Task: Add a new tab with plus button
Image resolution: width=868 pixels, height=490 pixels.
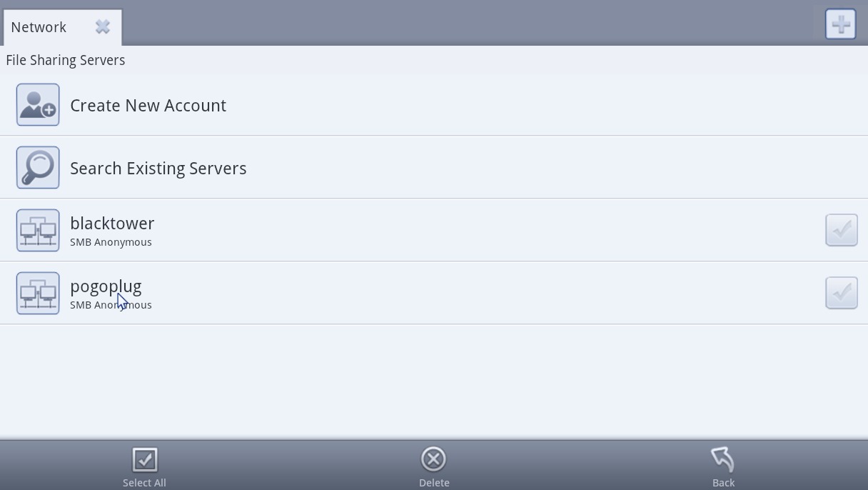Action: point(841,24)
